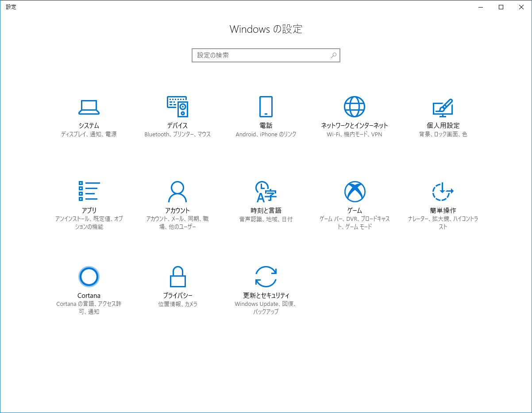This screenshot has width=532, height=413.
Task: Select the 電話 phone icon
Action: point(266,107)
